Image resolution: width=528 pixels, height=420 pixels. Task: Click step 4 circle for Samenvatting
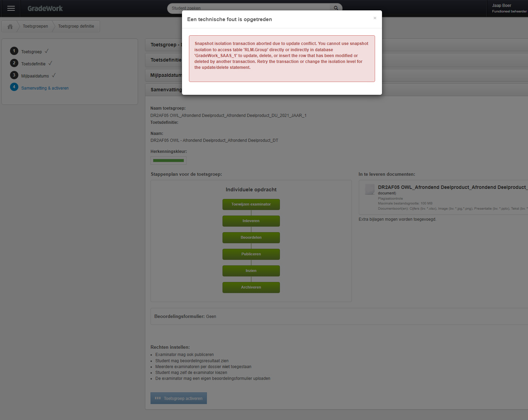tap(14, 87)
